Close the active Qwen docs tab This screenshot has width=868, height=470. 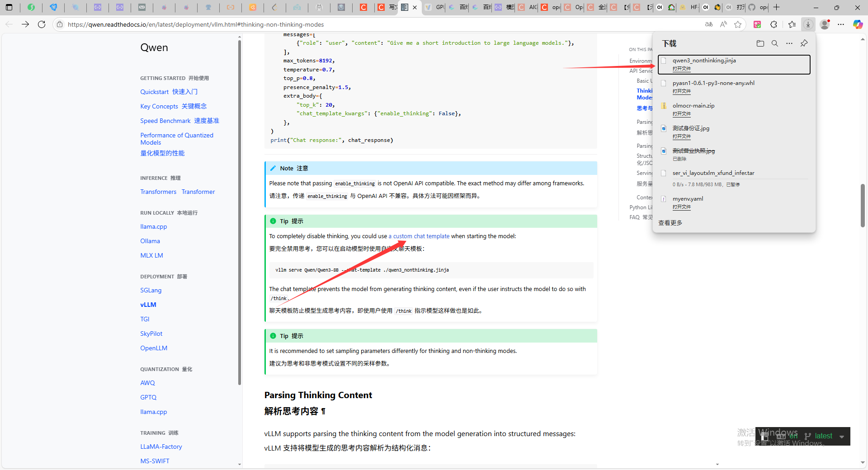coord(415,7)
